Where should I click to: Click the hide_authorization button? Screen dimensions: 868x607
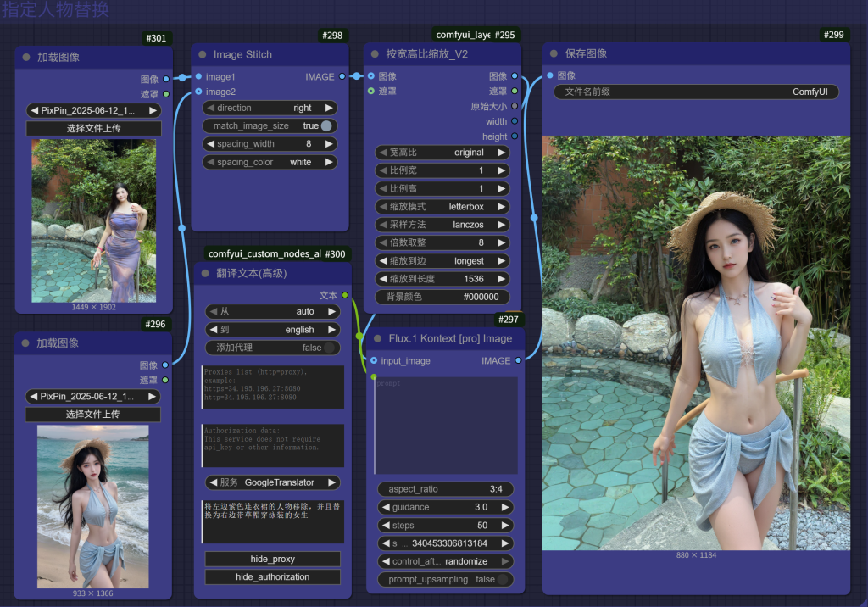(272, 576)
